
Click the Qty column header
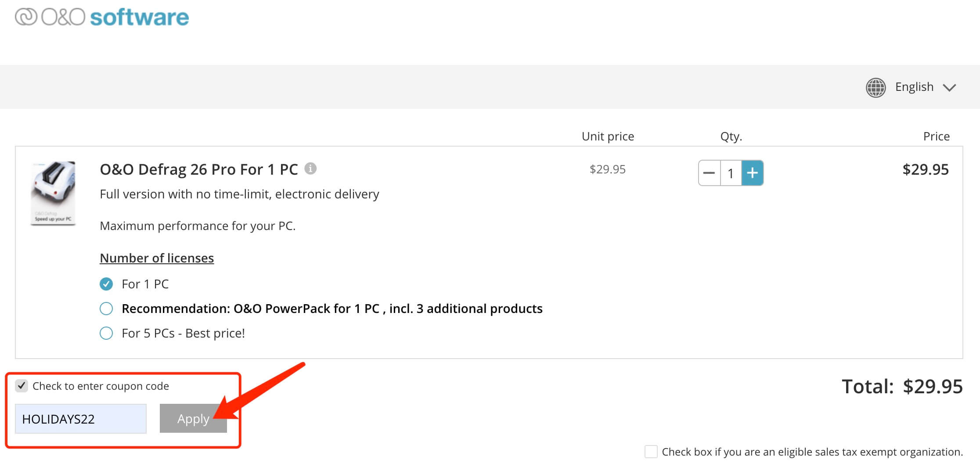click(731, 136)
